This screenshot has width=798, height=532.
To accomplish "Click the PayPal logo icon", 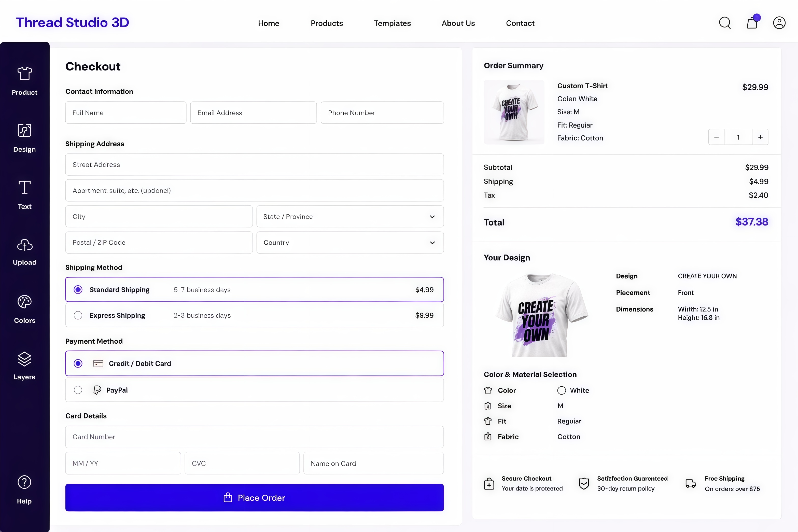I will coord(97,390).
